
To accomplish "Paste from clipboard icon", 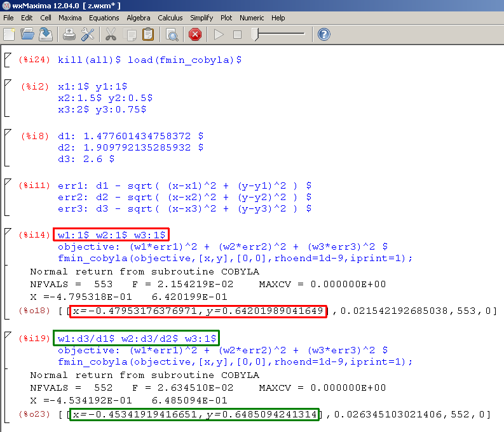I will pyautogui.click(x=148, y=34).
